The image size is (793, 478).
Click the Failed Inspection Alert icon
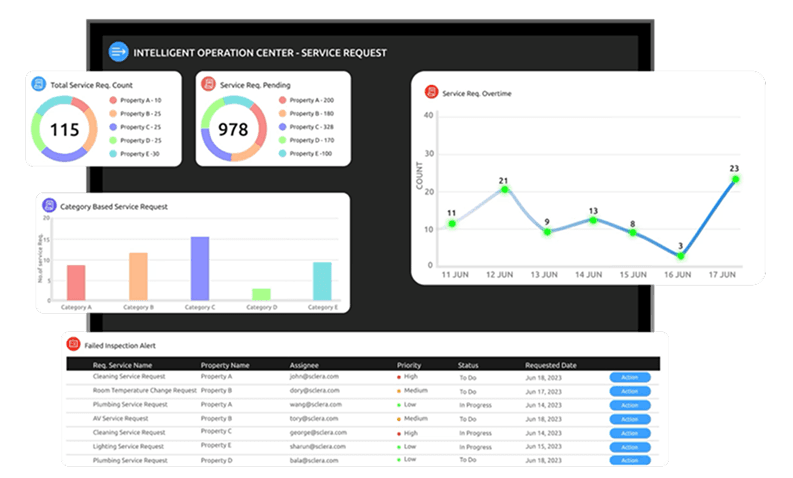tap(72, 344)
